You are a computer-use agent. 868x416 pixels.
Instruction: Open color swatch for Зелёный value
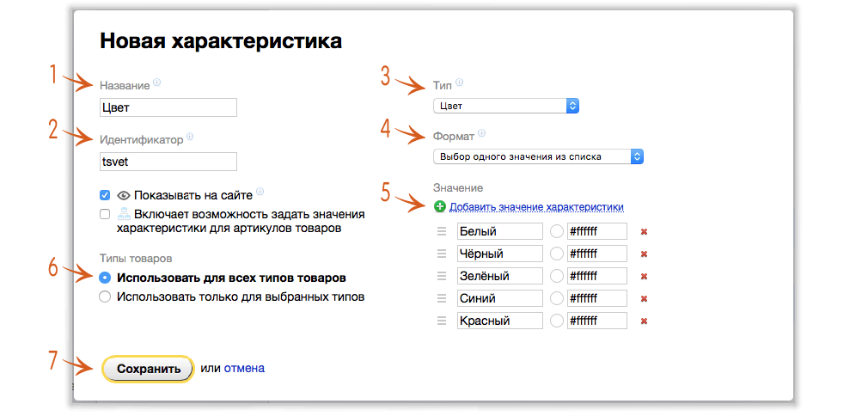tap(557, 276)
